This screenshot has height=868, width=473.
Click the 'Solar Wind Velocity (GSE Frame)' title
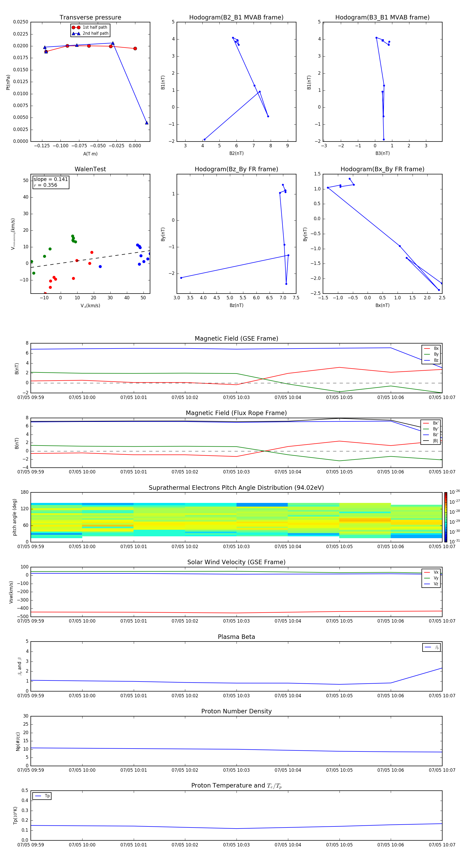click(x=236, y=562)
